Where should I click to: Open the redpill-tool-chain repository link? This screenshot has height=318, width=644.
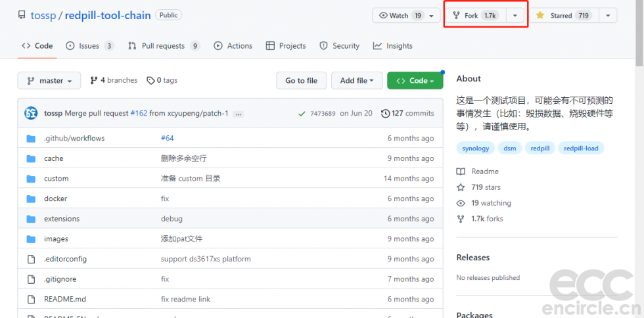point(108,16)
